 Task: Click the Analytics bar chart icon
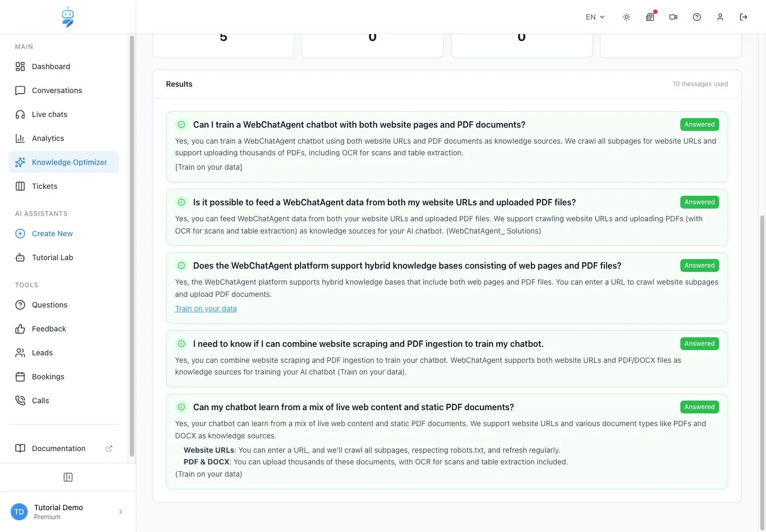20,138
